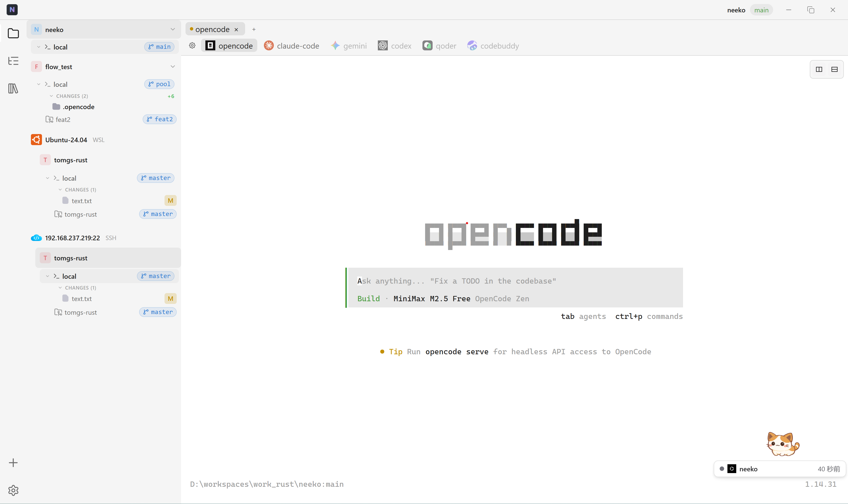Select the qoder agent
Viewport: 848px width, 504px height.
[439, 45]
